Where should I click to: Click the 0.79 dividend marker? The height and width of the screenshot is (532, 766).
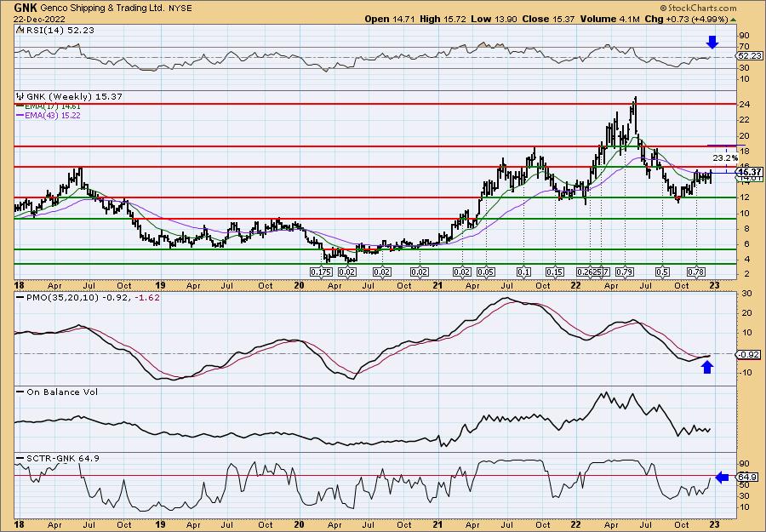(x=625, y=272)
